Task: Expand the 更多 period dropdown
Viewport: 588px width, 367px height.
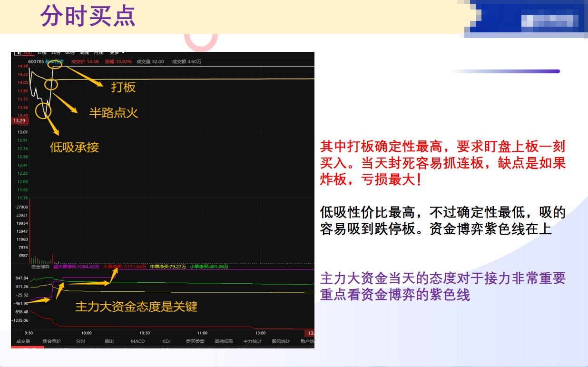Action: tap(115, 53)
